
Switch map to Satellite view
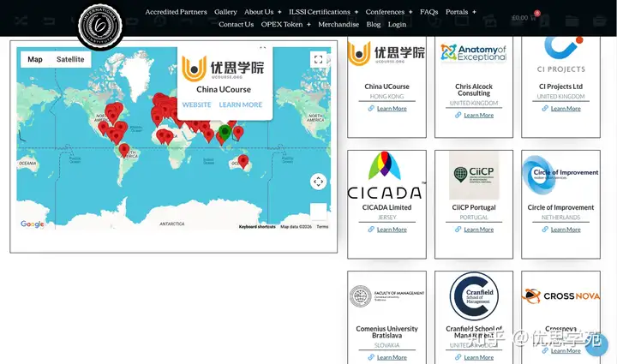(x=70, y=59)
